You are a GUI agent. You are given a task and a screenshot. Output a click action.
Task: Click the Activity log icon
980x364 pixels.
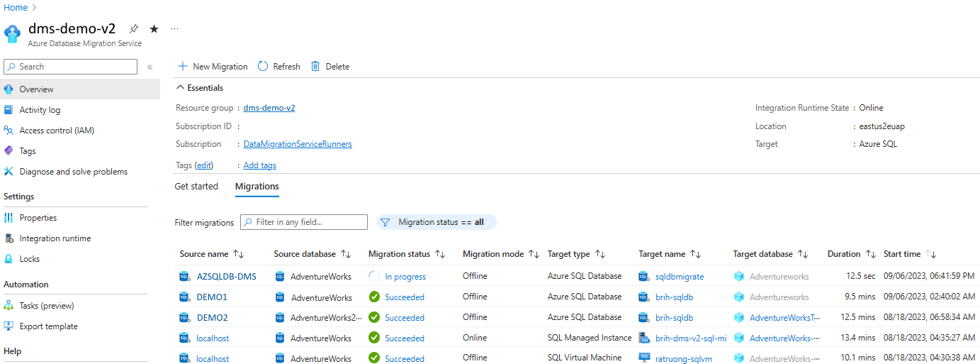coord(9,110)
